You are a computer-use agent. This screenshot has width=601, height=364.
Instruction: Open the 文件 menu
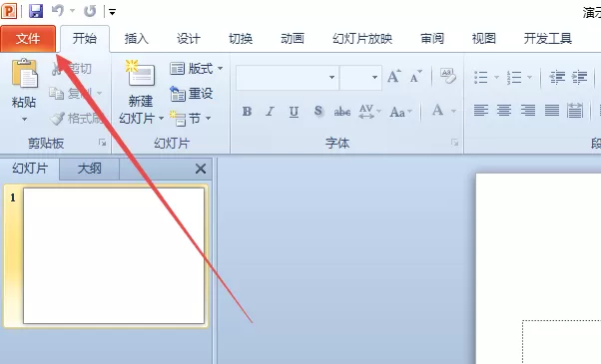point(28,38)
